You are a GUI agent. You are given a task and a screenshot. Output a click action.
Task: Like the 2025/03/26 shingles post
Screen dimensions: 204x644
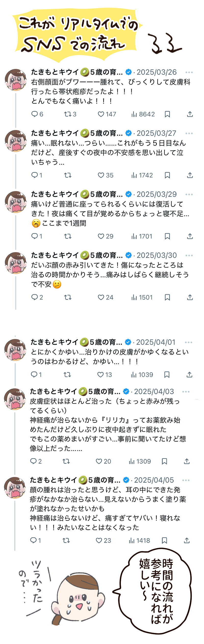click(x=101, y=114)
